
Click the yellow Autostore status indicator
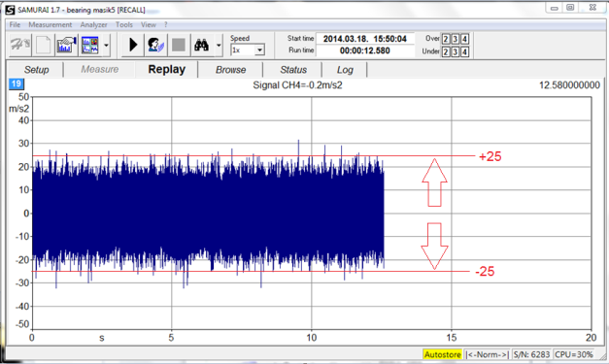click(442, 354)
